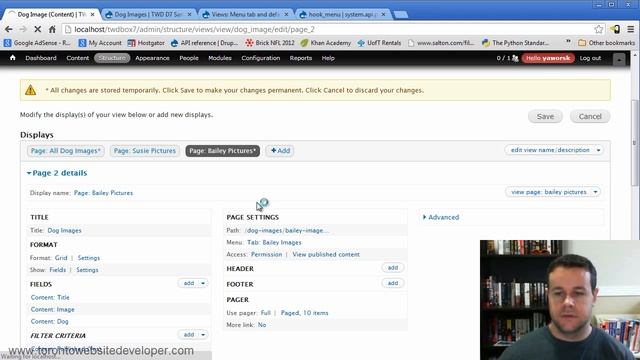Image resolution: width=640 pixels, height=360 pixels.
Task: Open the Dashboard admin menu
Action: [x=41, y=58]
